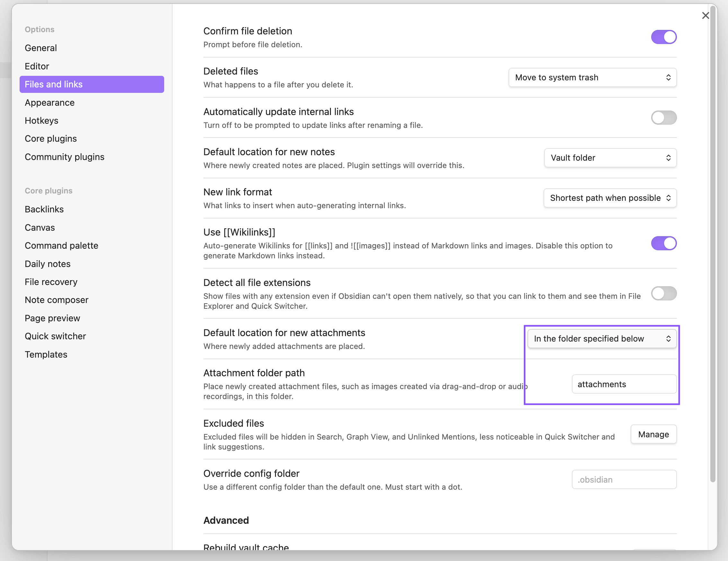
Task: Open the General settings tab
Action: [x=41, y=48]
